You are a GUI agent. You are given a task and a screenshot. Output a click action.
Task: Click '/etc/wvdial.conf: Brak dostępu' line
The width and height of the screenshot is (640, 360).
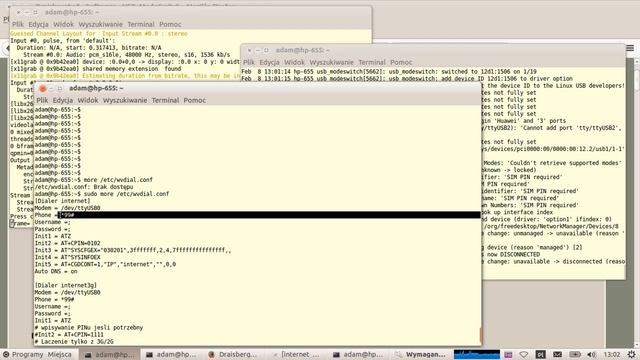coord(84,187)
